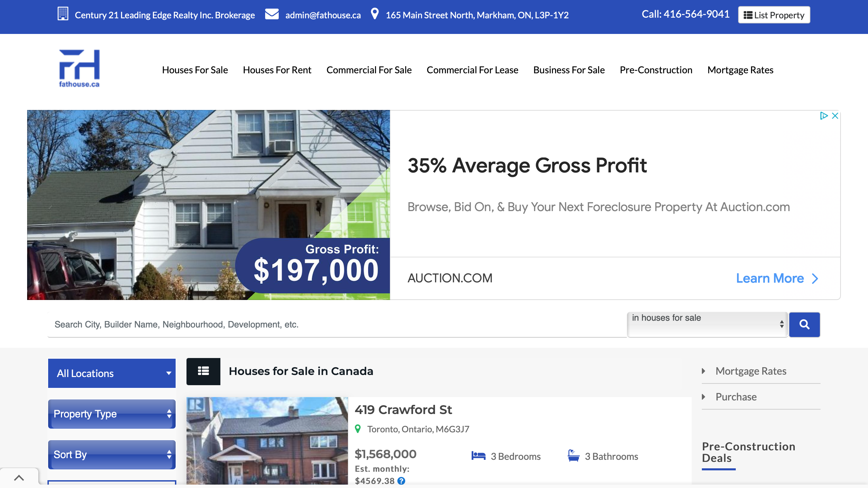868x488 pixels.
Task: Click the $1,568,000 price text
Action: coord(386,454)
